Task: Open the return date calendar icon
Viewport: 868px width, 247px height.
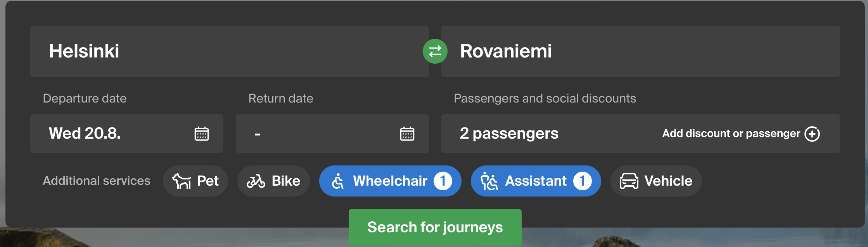Action: (x=407, y=134)
